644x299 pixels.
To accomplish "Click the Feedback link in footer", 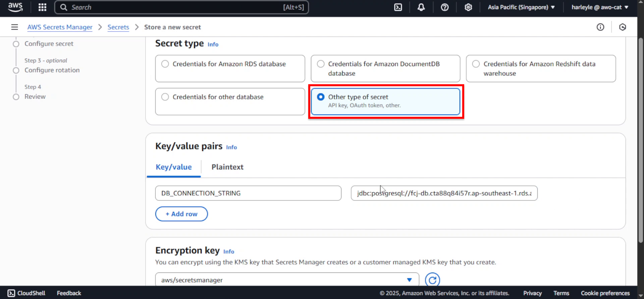I will coord(69,293).
